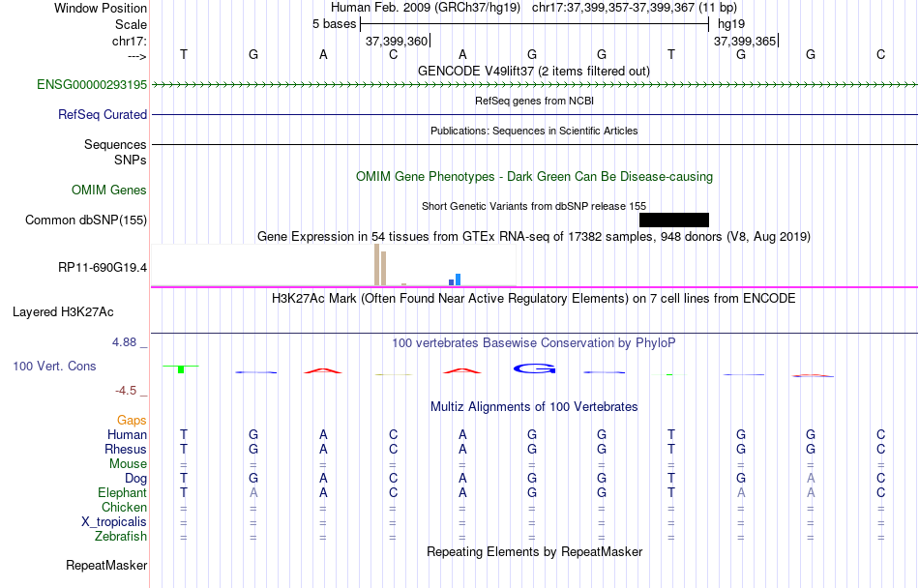Click the ---> strand direction arrow label

[x=137, y=56]
